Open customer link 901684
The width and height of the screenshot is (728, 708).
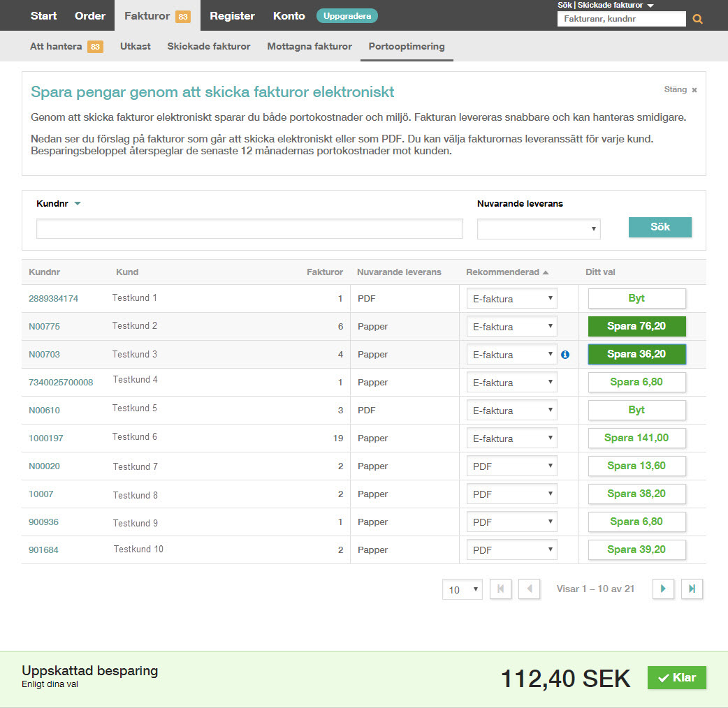(43, 550)
